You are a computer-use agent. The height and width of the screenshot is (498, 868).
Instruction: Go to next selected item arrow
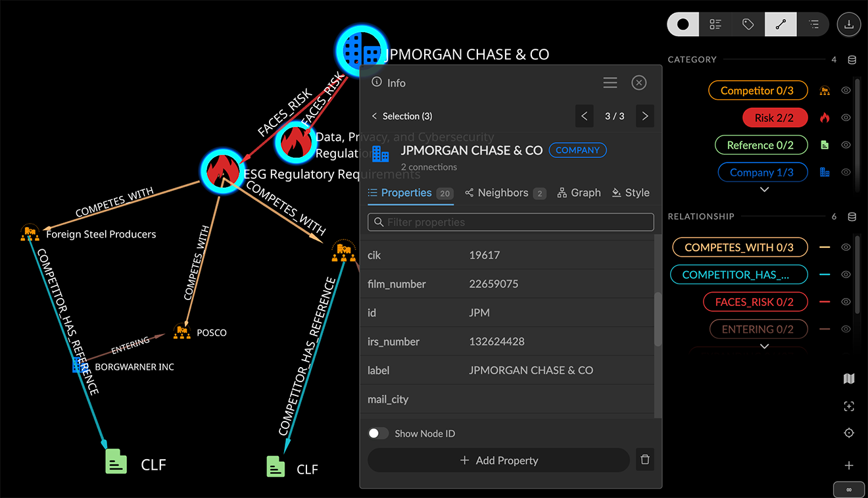tap(645, 116)
